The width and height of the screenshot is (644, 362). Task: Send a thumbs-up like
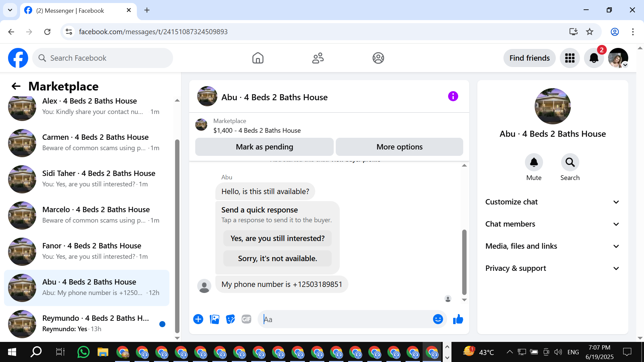point(458,319)
